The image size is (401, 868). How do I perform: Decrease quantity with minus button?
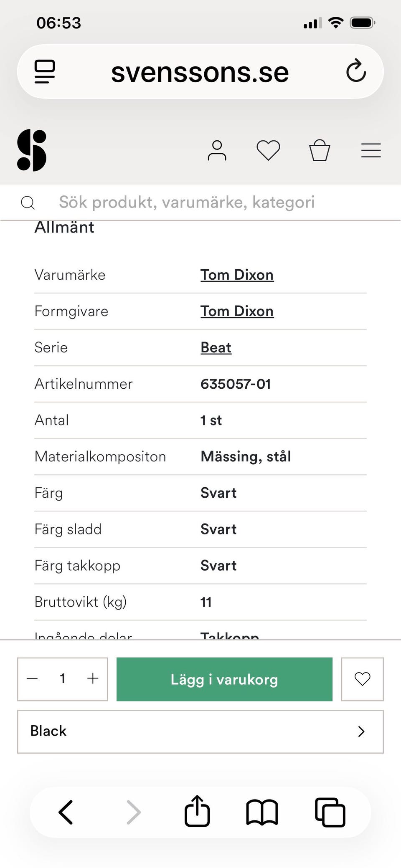(x=32, y=678)
